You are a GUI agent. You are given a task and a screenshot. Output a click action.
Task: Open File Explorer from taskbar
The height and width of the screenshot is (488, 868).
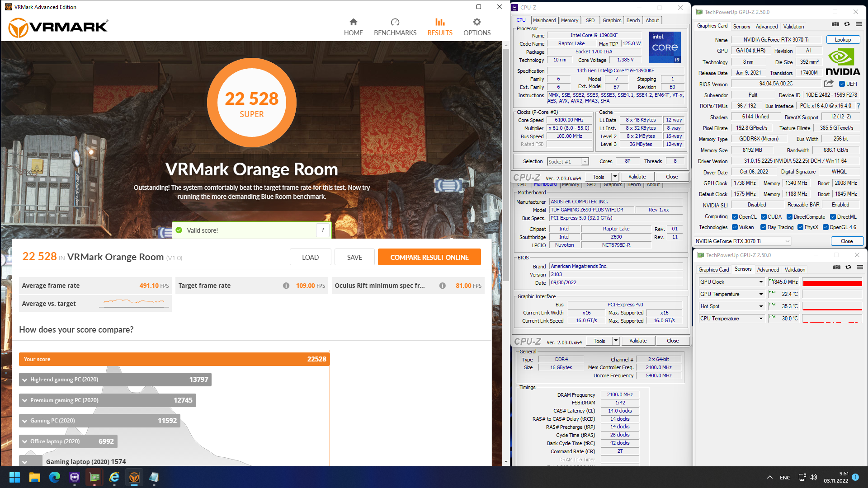click(x=35, y=477)
